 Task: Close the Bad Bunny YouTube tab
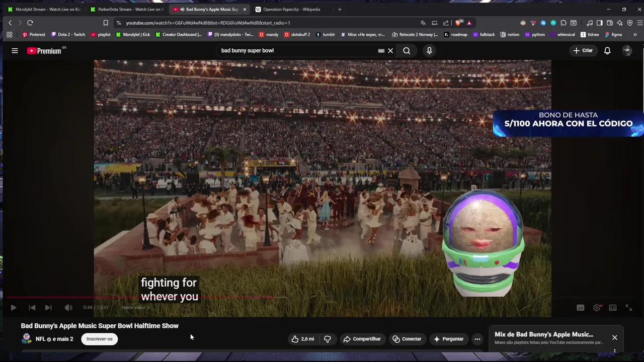[245, 9]
